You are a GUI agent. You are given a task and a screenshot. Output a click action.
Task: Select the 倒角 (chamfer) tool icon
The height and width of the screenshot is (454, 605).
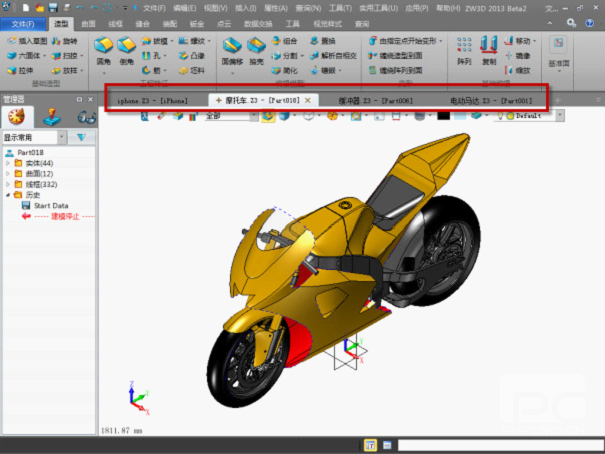pyautogui.click(x=127, y=52)
